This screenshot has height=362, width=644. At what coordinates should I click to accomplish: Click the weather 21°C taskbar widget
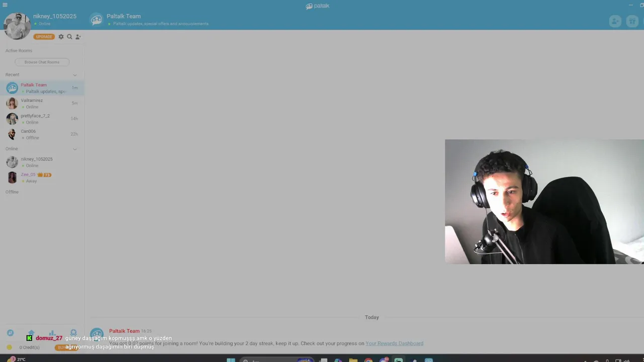tap(16, 359)
